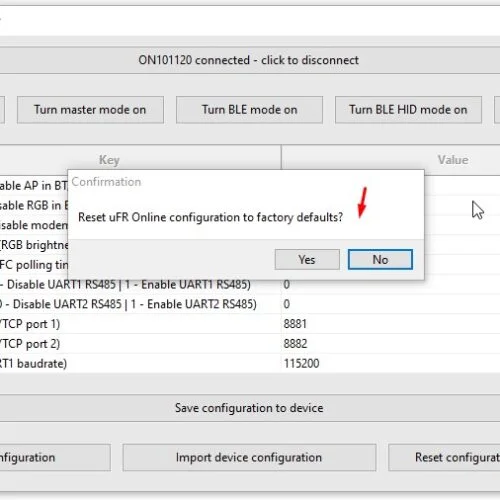Viewport: 500px width, 500px height.
Task: Select the Key column header
Action: point(140,160)
